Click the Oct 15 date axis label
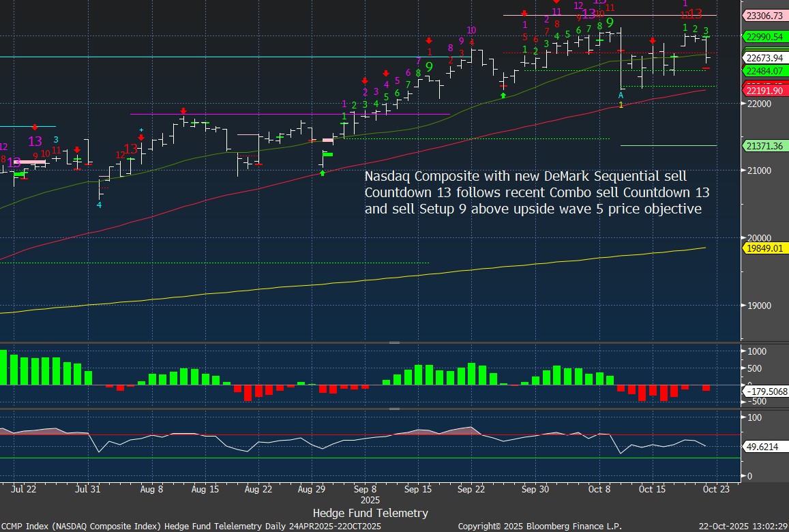The image size is (789, 532). [x=653, y=489]
